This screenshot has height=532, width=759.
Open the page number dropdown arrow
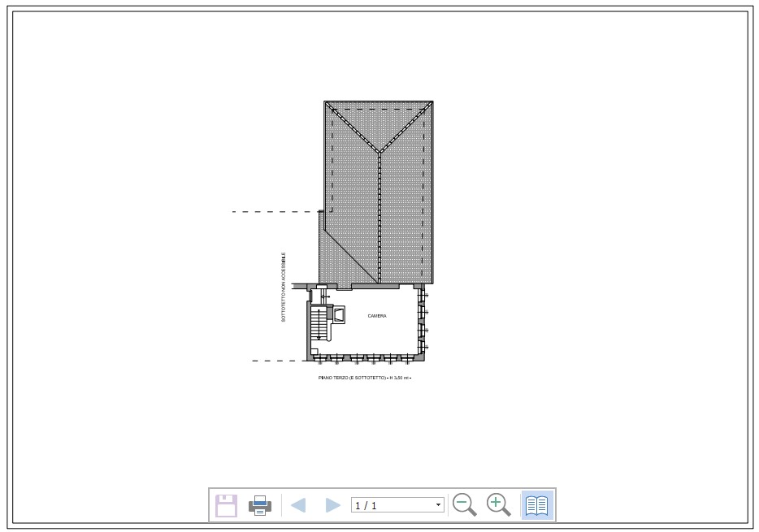(x=439, y=505)
